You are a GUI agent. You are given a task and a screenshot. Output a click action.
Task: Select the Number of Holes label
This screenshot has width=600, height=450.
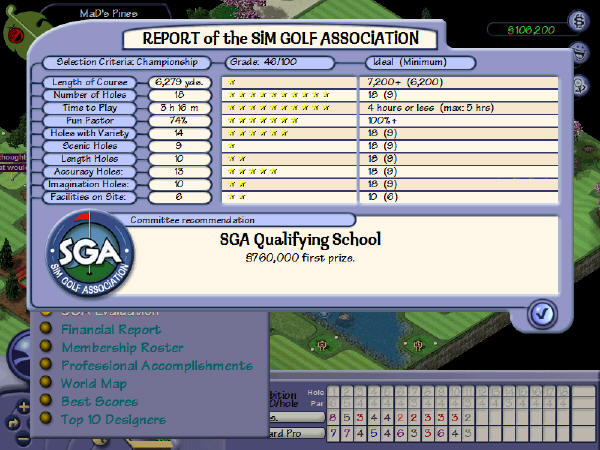click(x=90, y=95)
